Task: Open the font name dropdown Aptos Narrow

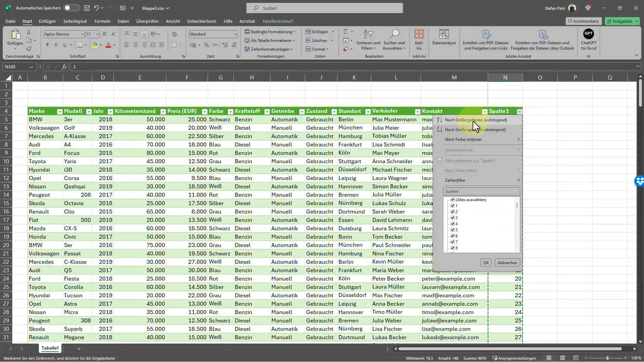Action: tap(83, 34)
